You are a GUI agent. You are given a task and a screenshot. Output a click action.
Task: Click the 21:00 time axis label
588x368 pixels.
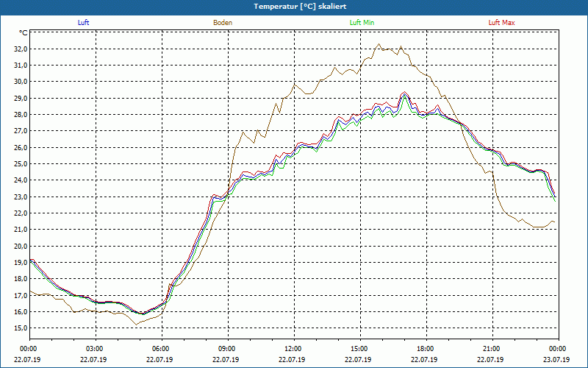point(492,348)
